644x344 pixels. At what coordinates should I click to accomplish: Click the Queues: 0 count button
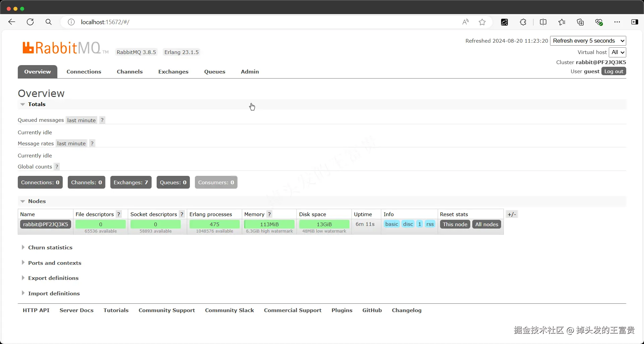coord(173,182)
